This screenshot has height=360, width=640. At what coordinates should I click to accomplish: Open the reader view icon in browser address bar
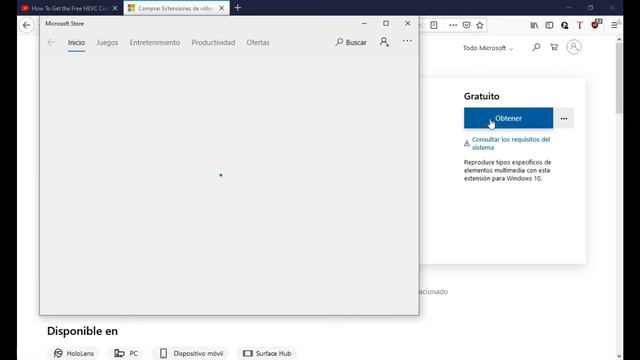pos(434,25)
